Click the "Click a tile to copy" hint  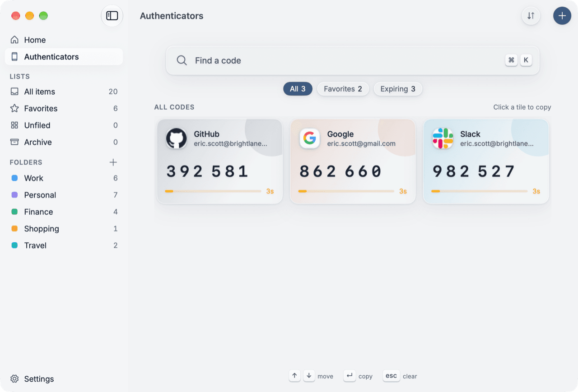point(522,107)
